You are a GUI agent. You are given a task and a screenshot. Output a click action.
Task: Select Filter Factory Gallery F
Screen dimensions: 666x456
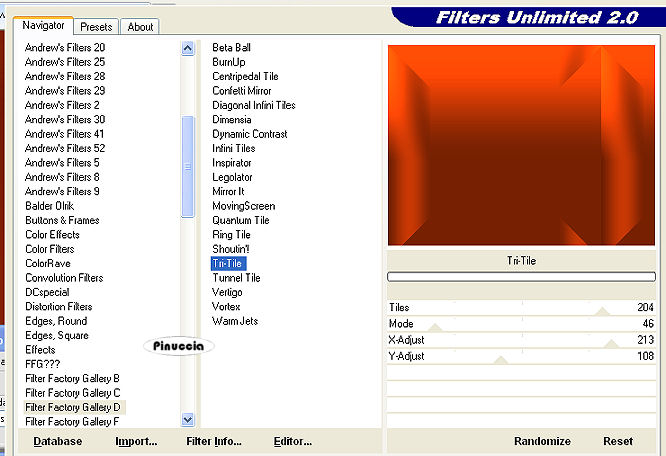72,422
